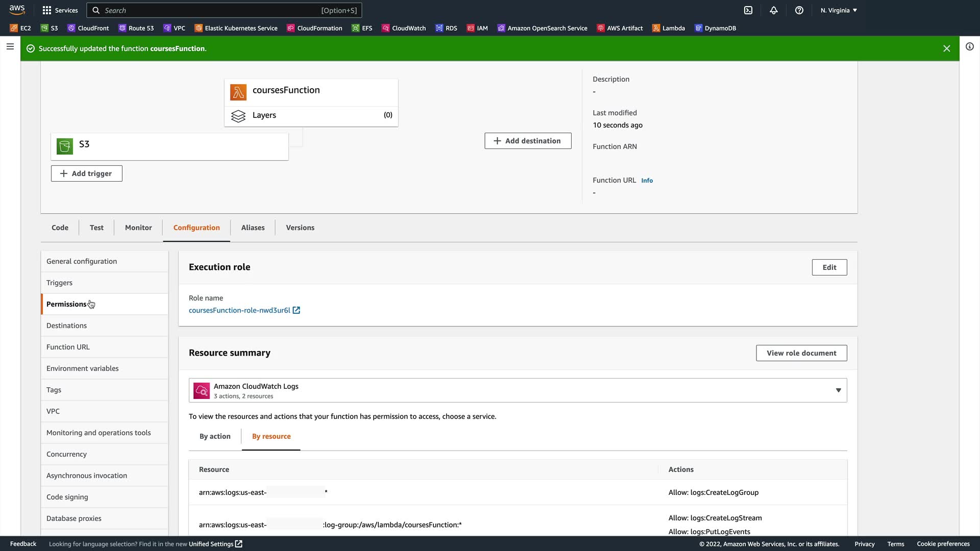The height and width of the screenshot is (551, 980).
Task: Expand the left hamburger navigation menu
Action: click(10, 46)
